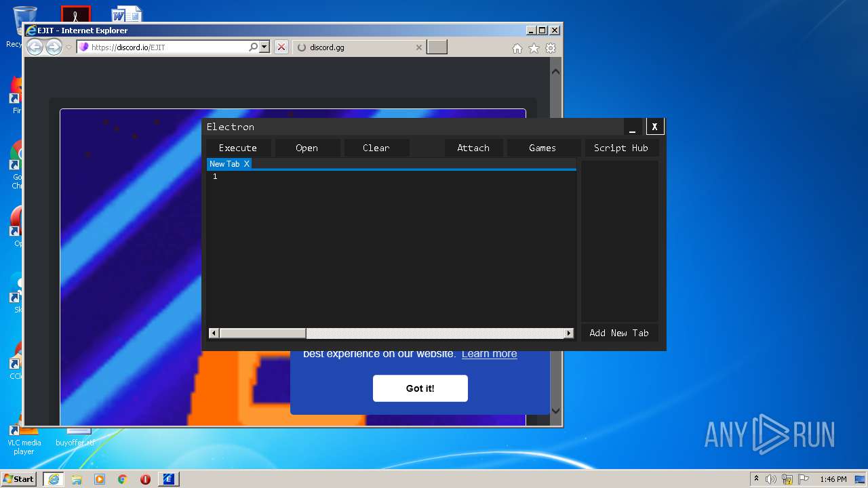The height and width of the screenshot is (488, 868).
Task: Open Action Center flag icon
Action: pos(803,479)
